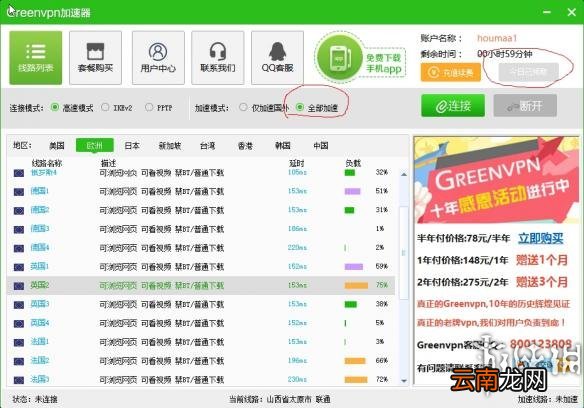
Task: Switch to the 中国 region tab
Action: pos(321,146)
